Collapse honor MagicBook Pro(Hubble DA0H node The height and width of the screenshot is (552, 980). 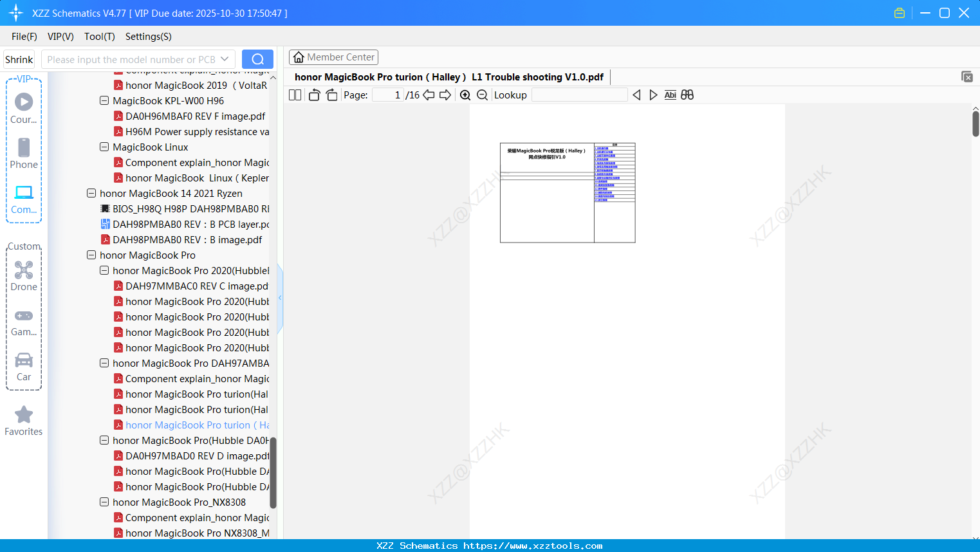coord(104,441)
